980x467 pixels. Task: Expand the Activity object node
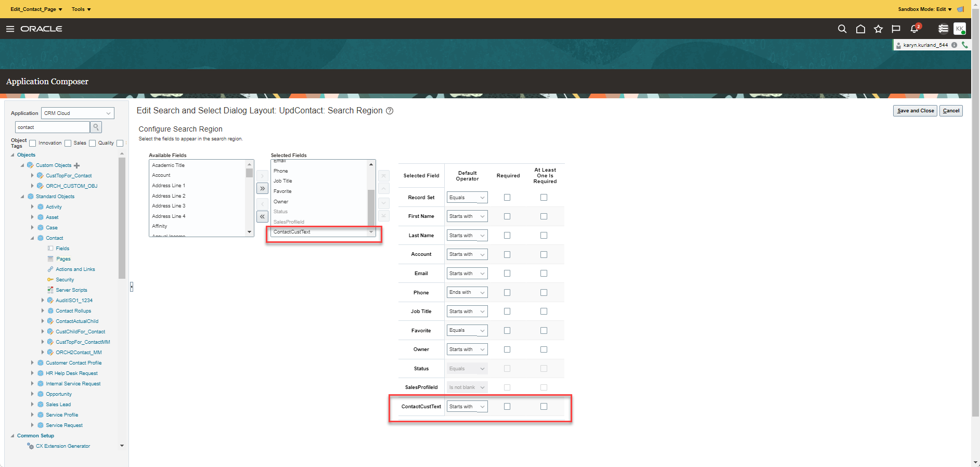[x=32, y=207]
